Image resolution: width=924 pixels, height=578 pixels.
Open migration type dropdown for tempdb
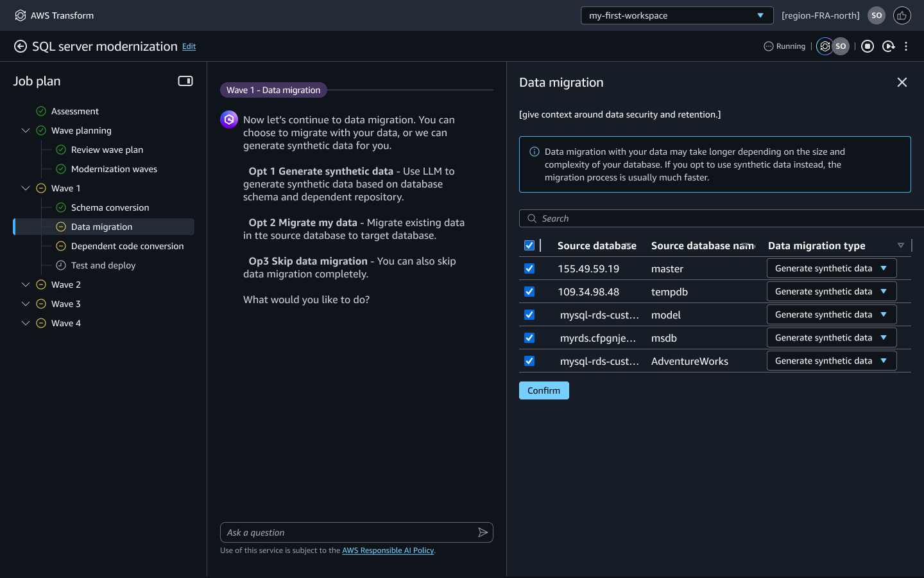point(831,292)
